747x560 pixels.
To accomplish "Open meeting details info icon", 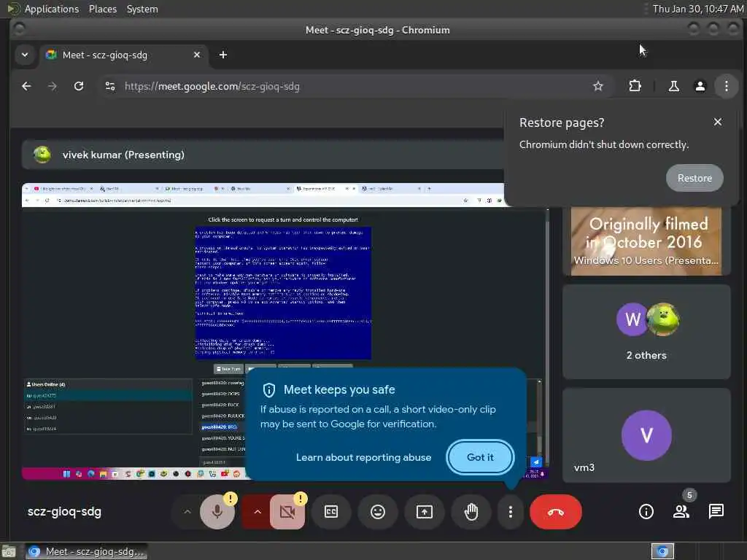I will tap(646, 512).
